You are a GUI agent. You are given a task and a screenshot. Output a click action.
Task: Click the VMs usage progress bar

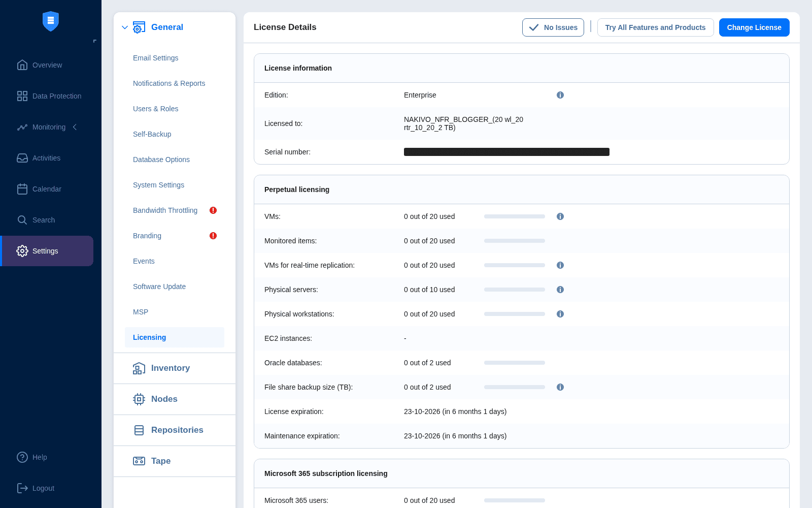(x=514, y=216)
